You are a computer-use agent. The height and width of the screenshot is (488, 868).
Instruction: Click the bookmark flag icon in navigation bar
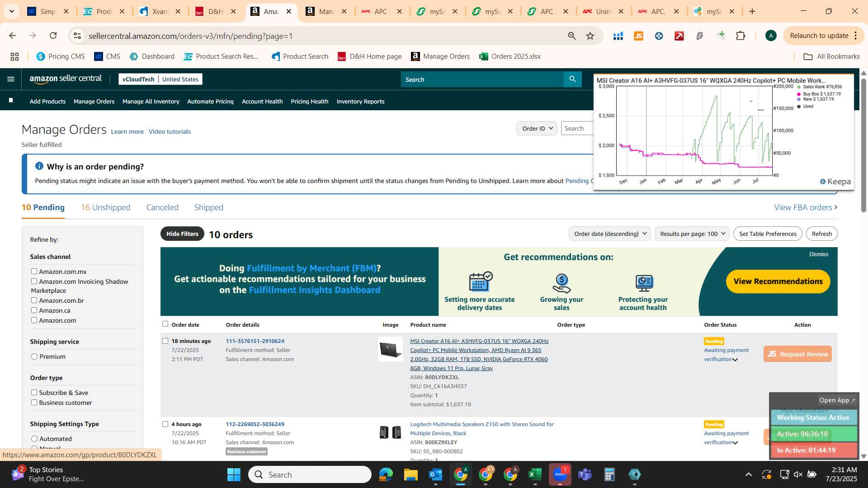[x=11, y=101]
